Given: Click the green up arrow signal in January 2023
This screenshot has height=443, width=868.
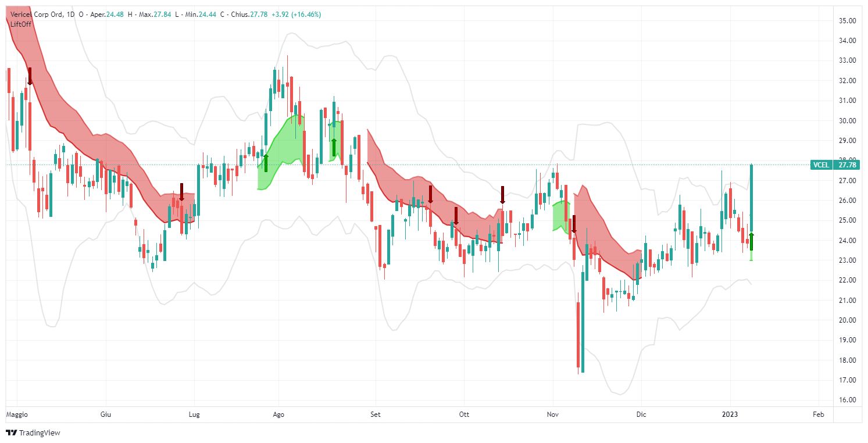Looking at the screenshot, I should pos(752,241).
